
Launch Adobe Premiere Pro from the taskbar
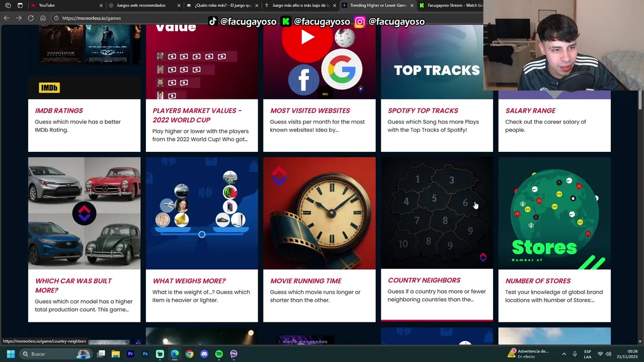130,354
